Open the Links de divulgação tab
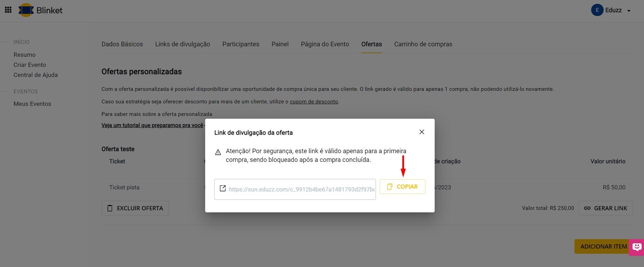The width and height of the screenshot is (644, 267). [183, 44]
